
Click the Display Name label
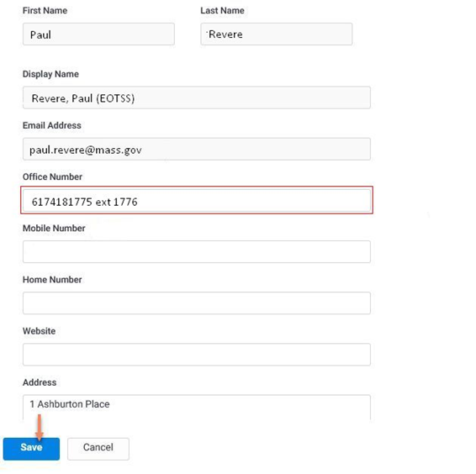(50, 74)
